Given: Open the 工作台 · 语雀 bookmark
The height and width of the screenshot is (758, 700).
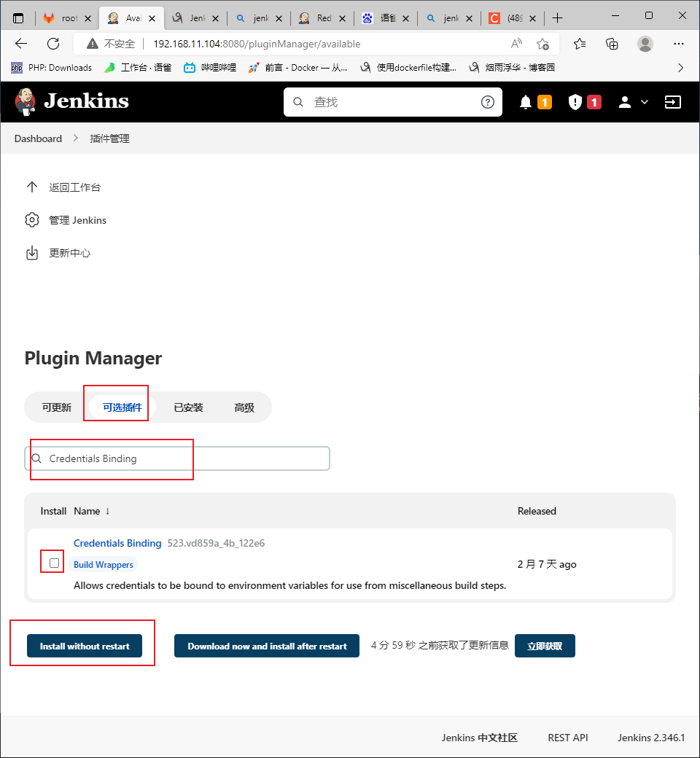Looking at the screenshot, I should click(x=138, y=68).
